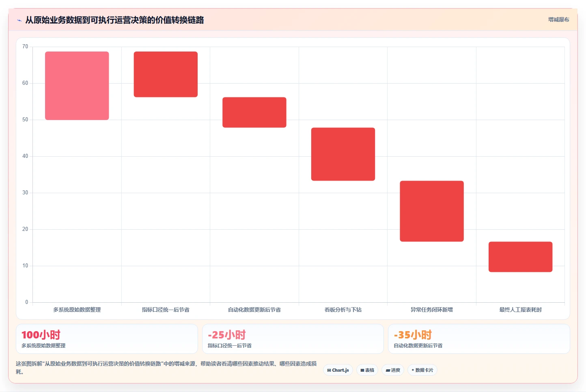
Task: Click the 100小时 data card
Action: tap(107, 339)
